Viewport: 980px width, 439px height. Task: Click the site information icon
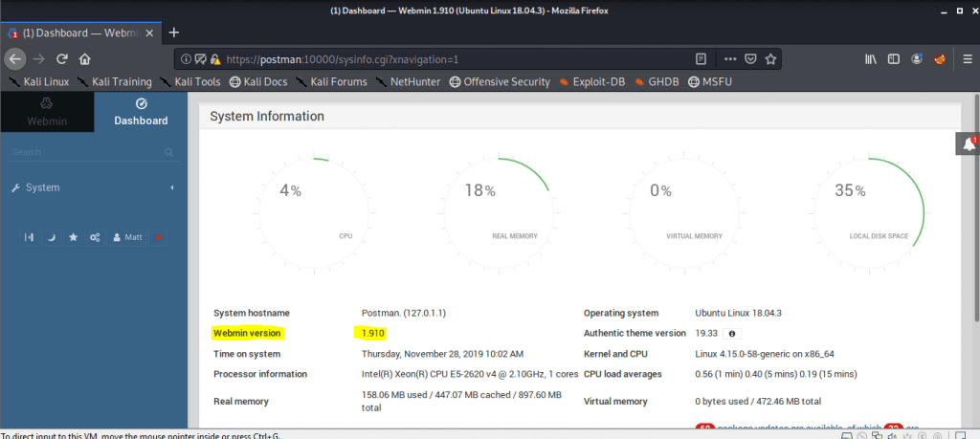click(x=186, y=59)
